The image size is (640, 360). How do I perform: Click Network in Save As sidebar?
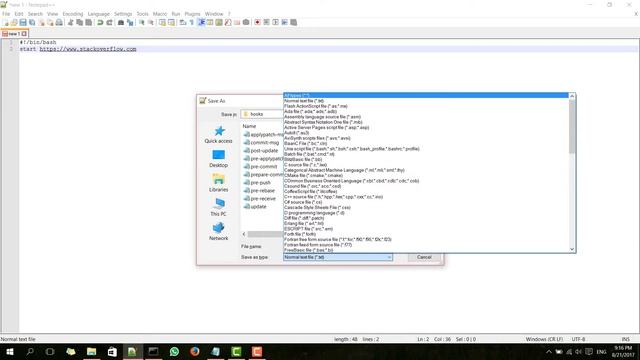point(218,231)
